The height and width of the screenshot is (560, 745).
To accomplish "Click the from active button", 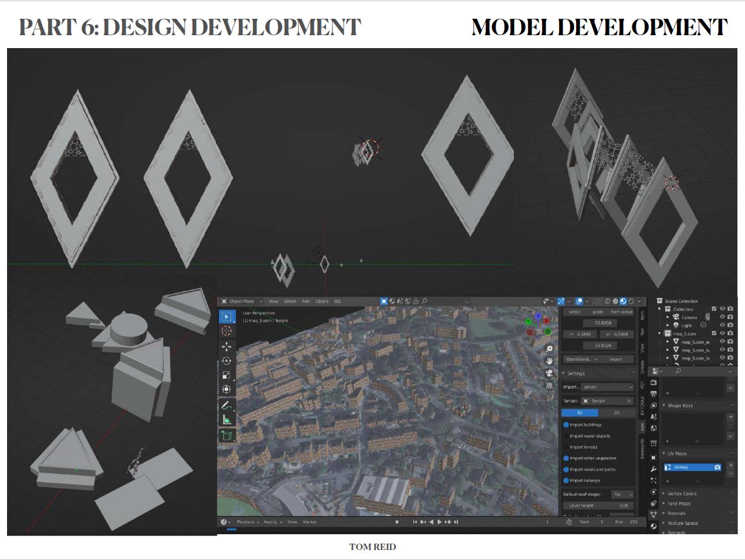I will [x=622, y=312].
